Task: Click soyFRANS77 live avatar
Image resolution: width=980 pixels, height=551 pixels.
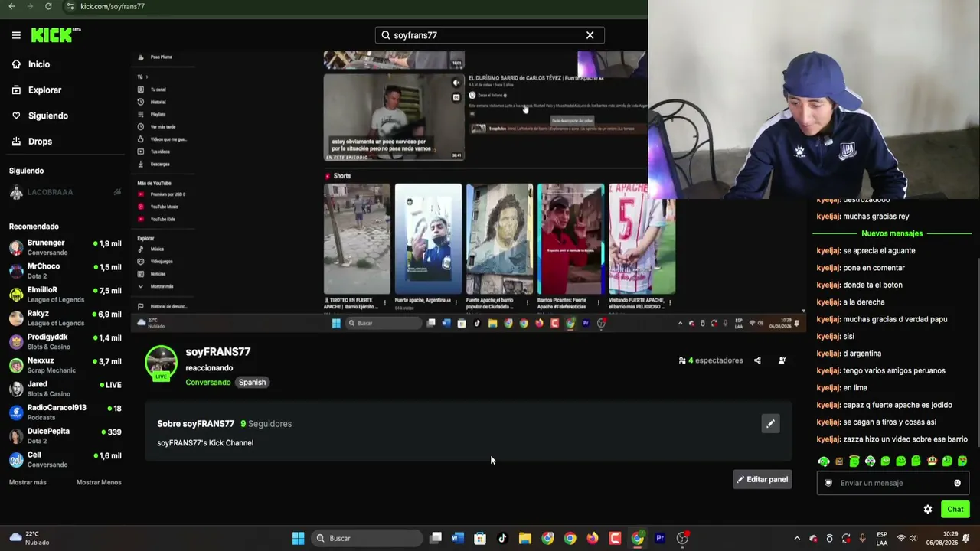Action: click(x=161, y=363)
